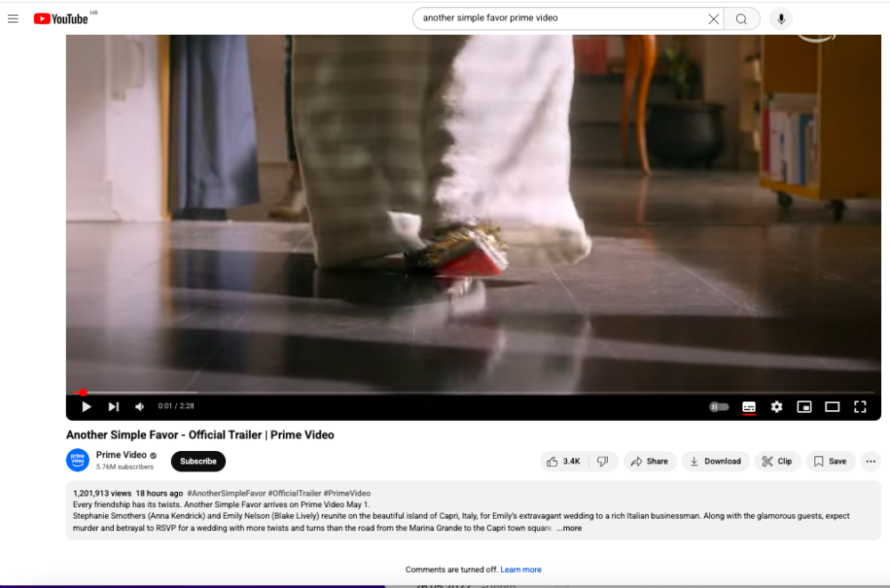Open #AnotherSimpleFavor hashtag

coord(226,493)
